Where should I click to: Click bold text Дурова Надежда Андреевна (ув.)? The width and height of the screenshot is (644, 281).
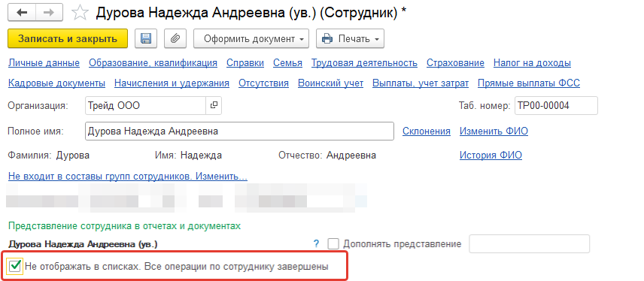tap(83, 244)
